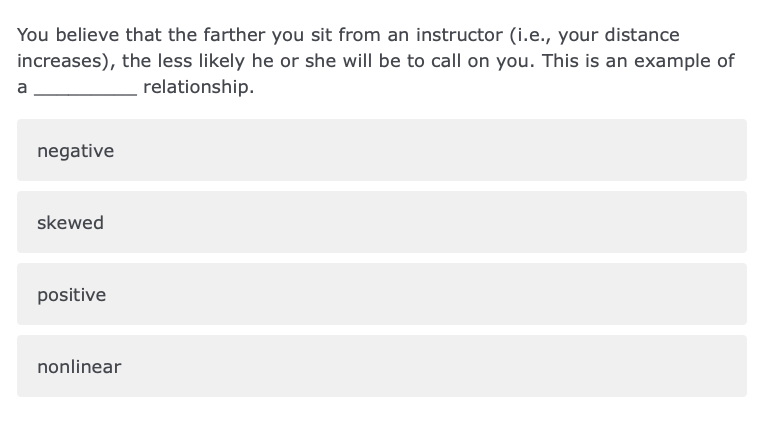The image size is (758, 432).
Task: Click the word 'relationship' in the question
Action: coord(196,87)
